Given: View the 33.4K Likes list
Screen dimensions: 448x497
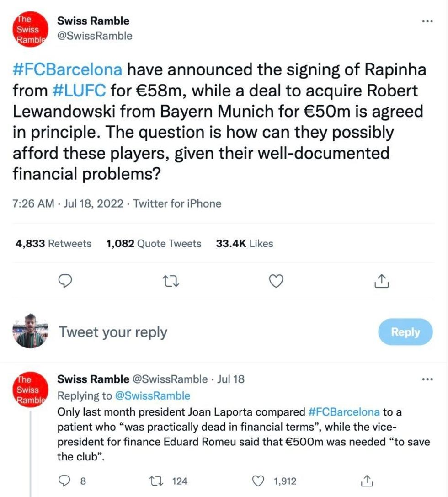Looking at the screenshot, I should pyautogui.click(x=244, y=244).
